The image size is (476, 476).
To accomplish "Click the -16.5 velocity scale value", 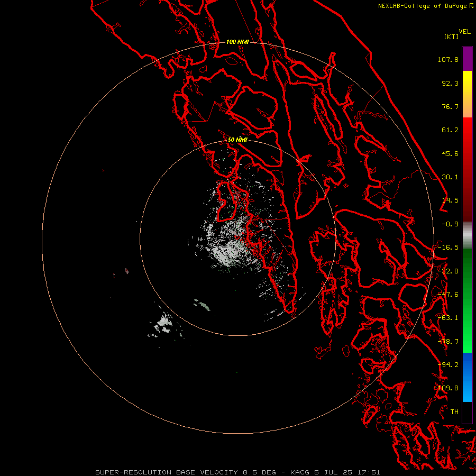I will coord(448,248).
